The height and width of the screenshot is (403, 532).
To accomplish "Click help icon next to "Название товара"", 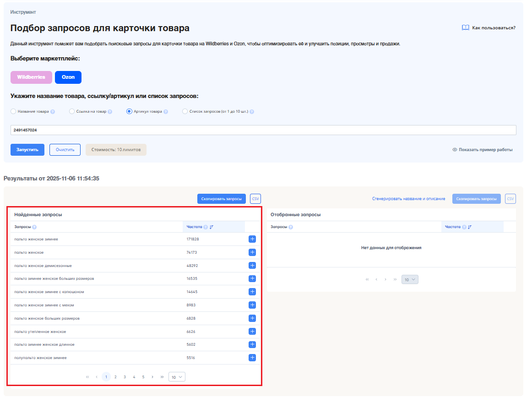I will tap(53, 112).
